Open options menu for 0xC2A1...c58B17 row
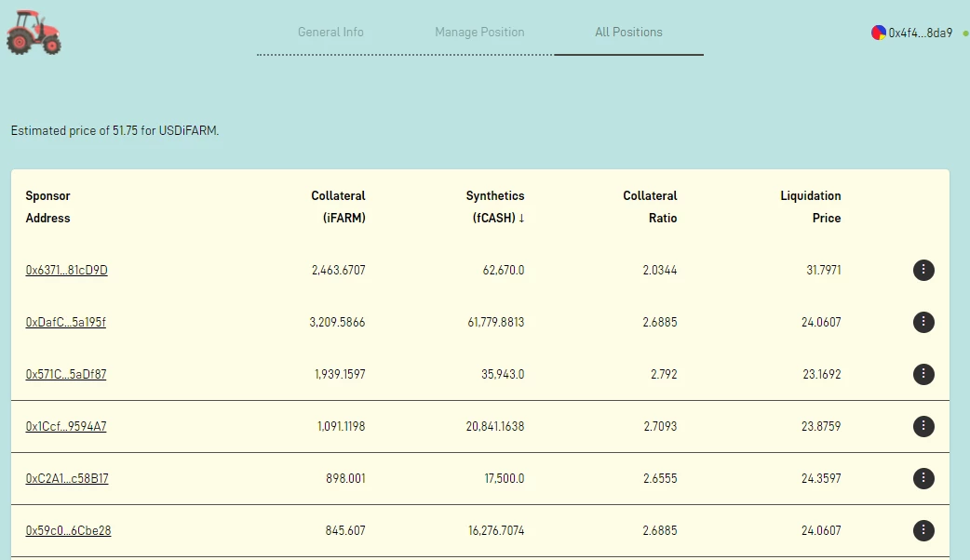This screenshot has height=560, width=970. coord(923,478)
